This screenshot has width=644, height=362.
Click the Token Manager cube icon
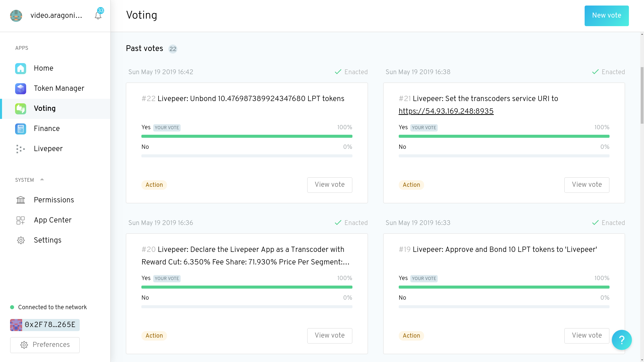tap(21, 88)
